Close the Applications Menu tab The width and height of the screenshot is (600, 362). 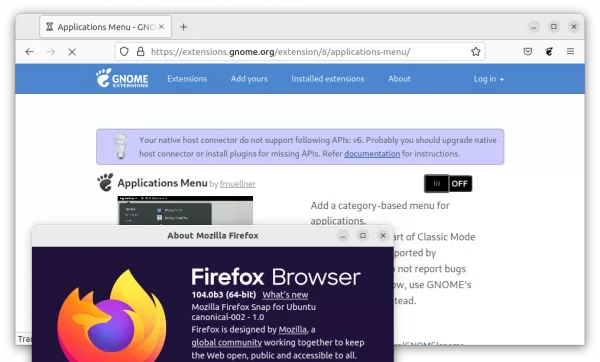click(x=161, y=27)
